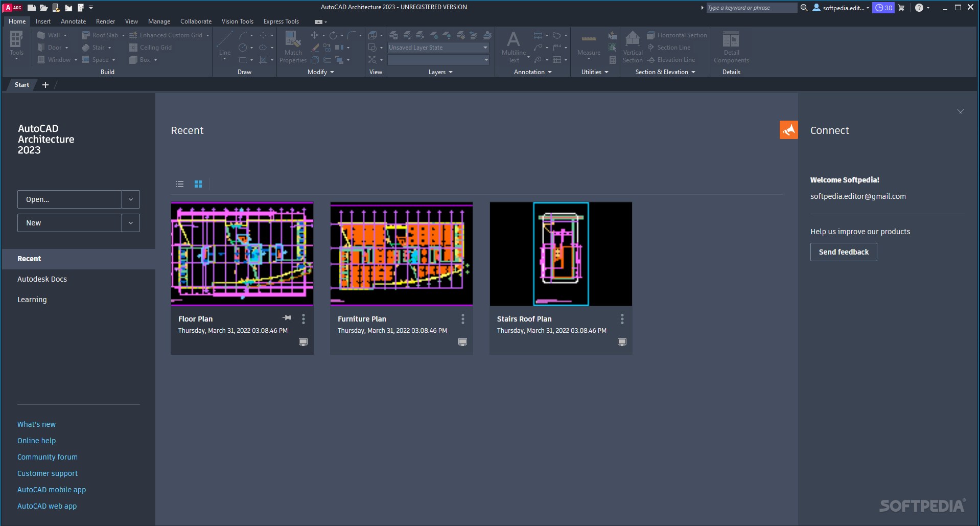
Task: Add a new drawing tab with plus
Action: [45, 85]
